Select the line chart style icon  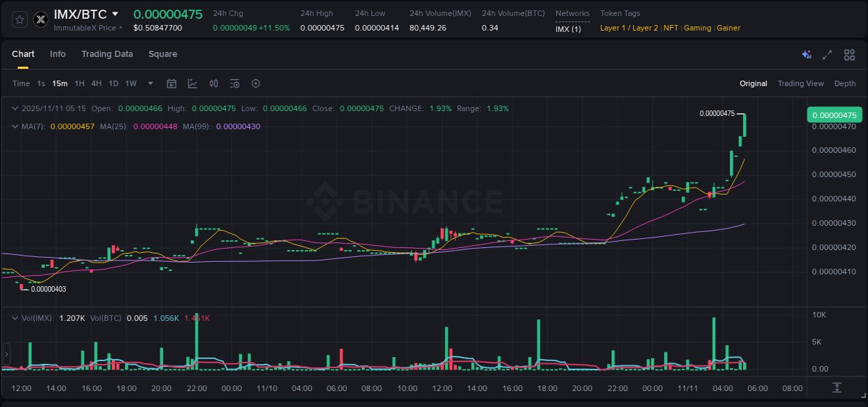192,83
